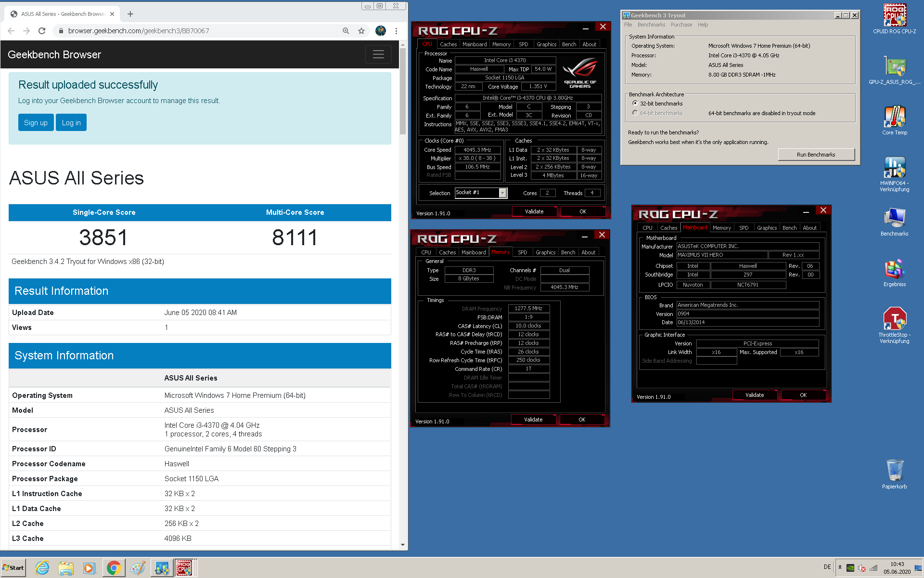Click the Chrome back arrow
This screenshot has width=924, height=578.
[12, 31]
